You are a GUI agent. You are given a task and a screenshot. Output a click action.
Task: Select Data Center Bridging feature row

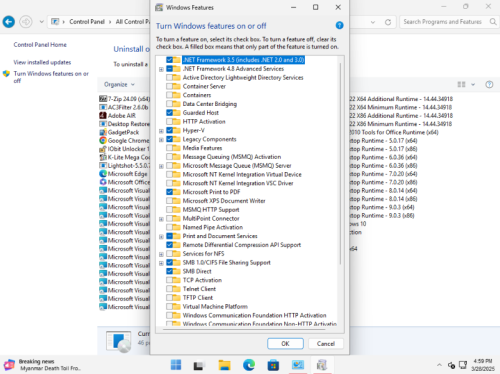(210, 104)
